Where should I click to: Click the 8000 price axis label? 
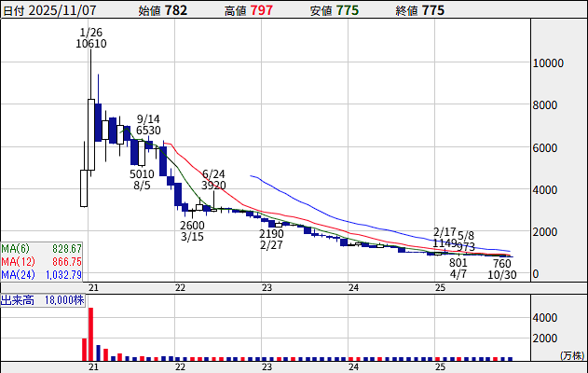pyautogui.click(x=545, y=105)
